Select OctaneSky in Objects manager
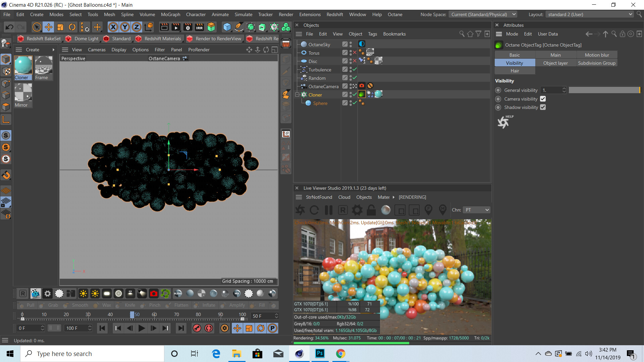The image size is (644, 362). (x=319, y=45)
